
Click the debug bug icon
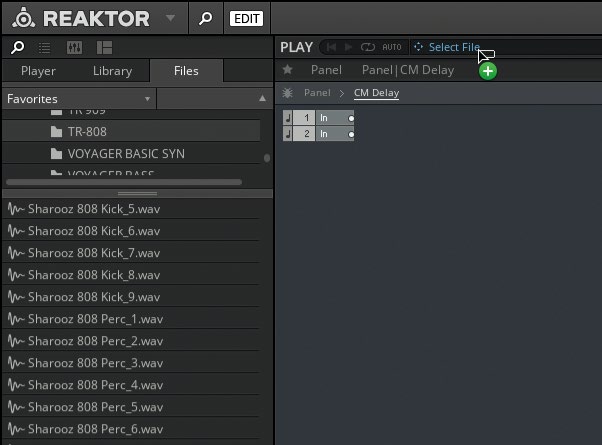pos(288,92)
